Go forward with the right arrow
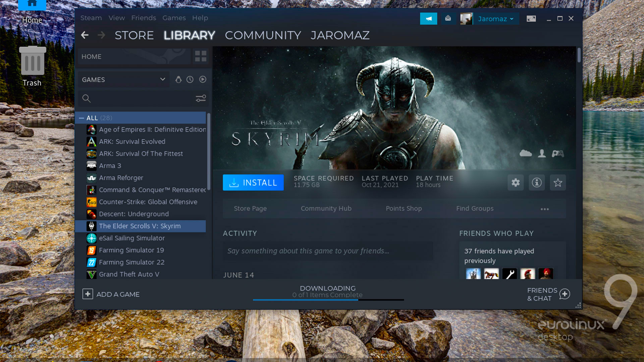This screenshot has height=362, width=644. point(101,35)
